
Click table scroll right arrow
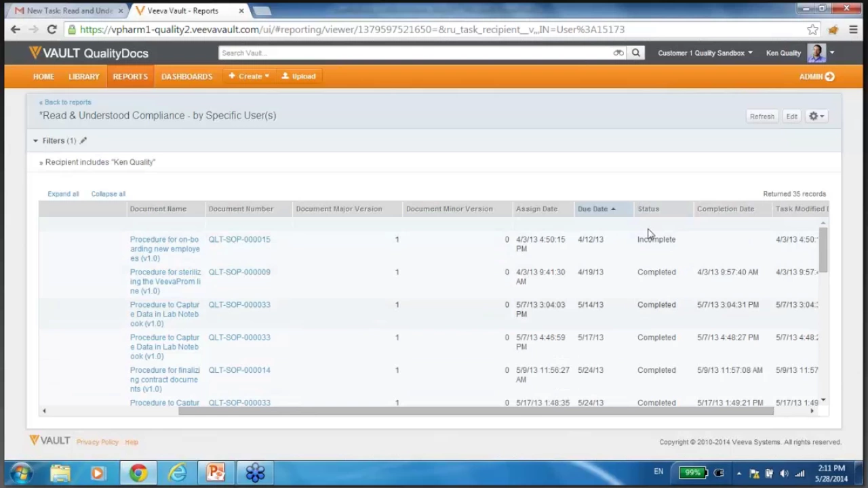[x=812, y=411]
